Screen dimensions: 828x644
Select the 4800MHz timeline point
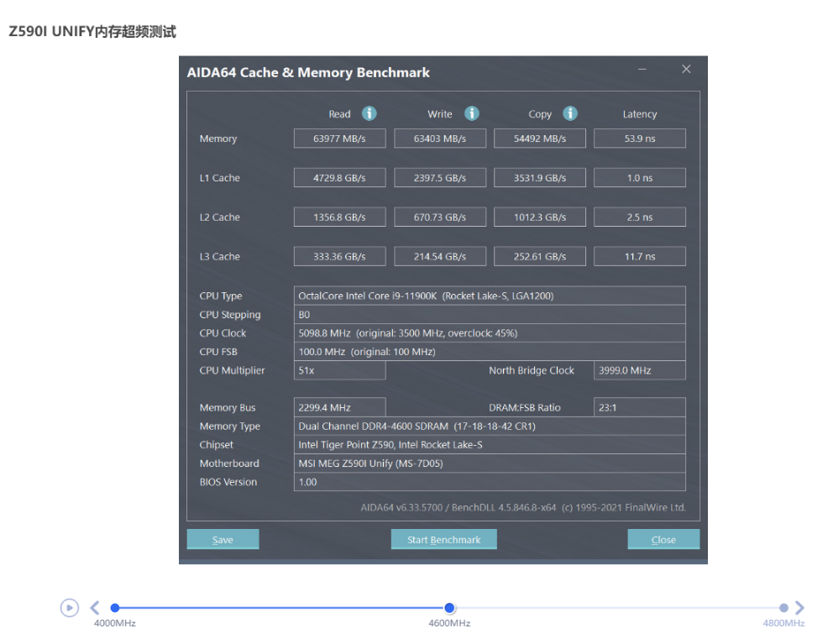point(783,608)
